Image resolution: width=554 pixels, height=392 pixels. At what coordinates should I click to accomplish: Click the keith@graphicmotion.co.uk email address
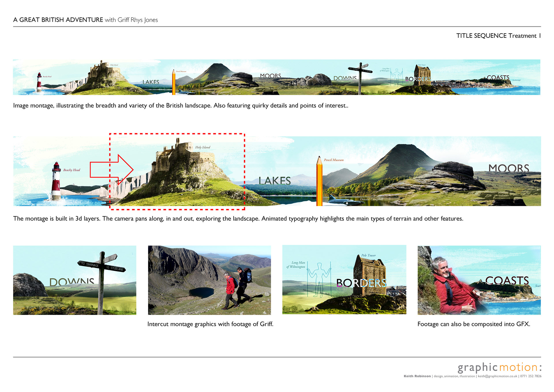[497, 376]
